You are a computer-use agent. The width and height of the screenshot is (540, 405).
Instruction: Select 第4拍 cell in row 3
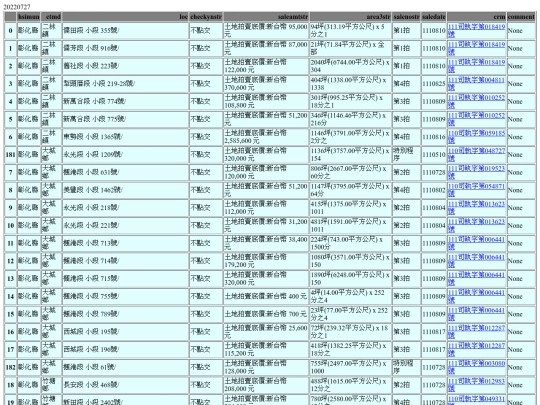coord(406,84)
